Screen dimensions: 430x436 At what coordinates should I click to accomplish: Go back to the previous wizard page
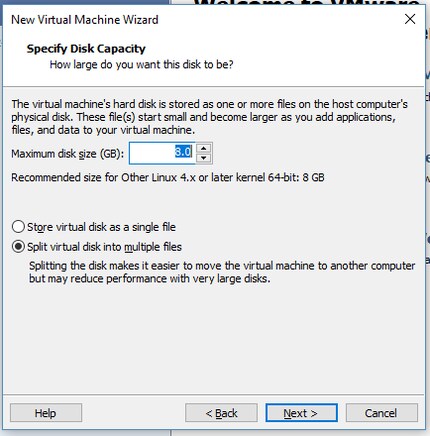pyautogui.click(x=221, y=413)
